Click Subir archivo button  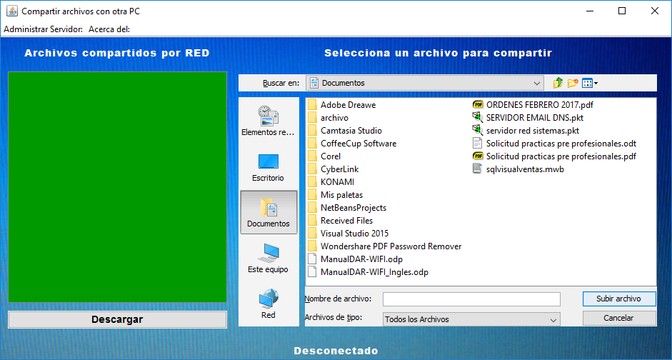coord(619,299)
